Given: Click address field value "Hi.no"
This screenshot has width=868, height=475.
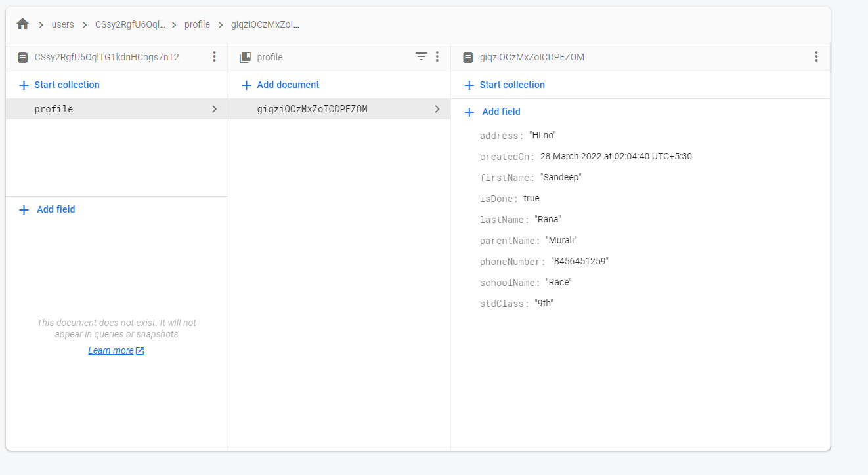Looking at the screenshot, I should click(x=543, y=136).
